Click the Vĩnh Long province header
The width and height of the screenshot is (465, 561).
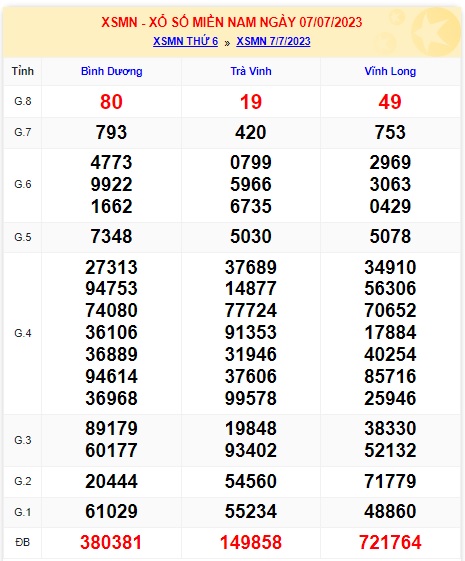390,71
